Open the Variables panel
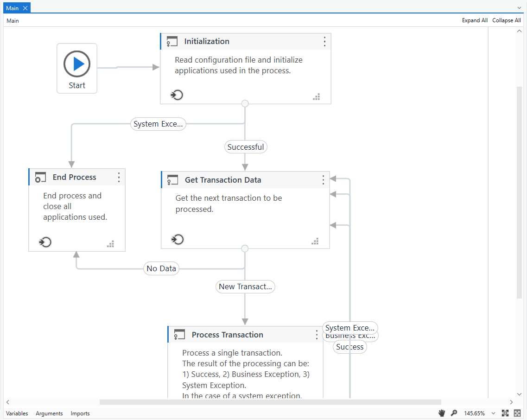This screenshot has width=527, height=420. [17, 413]
